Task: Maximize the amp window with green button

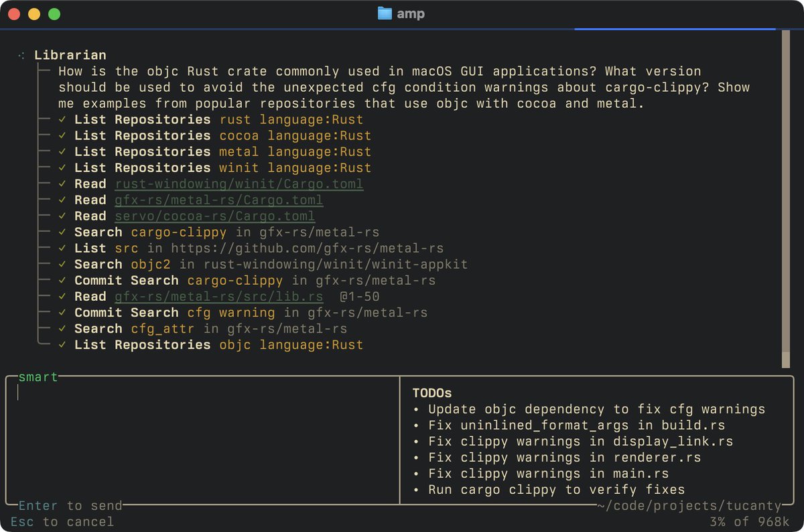Action: pos(54,14)
